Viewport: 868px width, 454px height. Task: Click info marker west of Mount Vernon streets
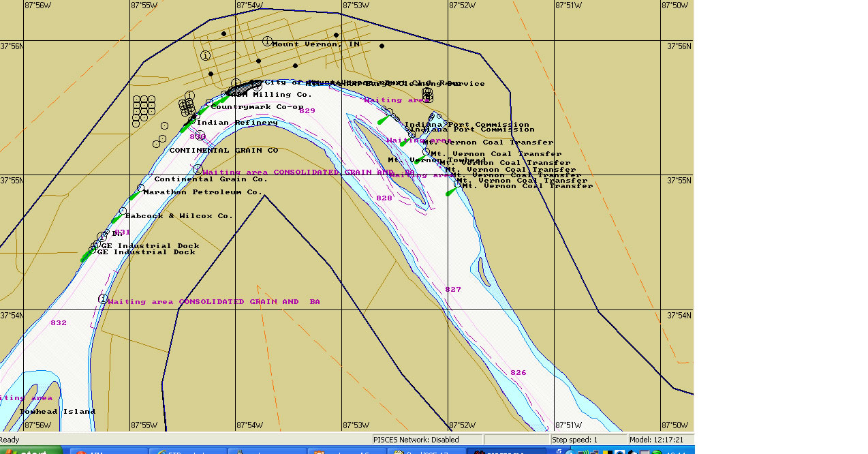(205, 55)
